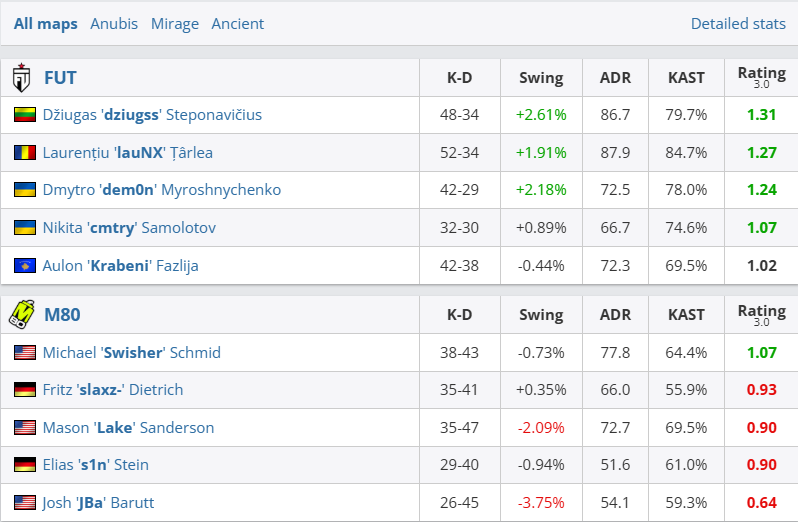Click the Kosovo flag beside Krabeni
The width and height of the screenshot is (798, 522).
coord(25,266)
